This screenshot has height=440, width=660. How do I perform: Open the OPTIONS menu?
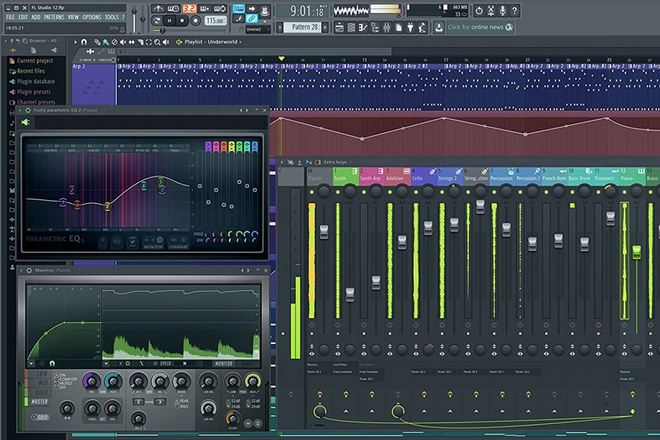point(92,17)
